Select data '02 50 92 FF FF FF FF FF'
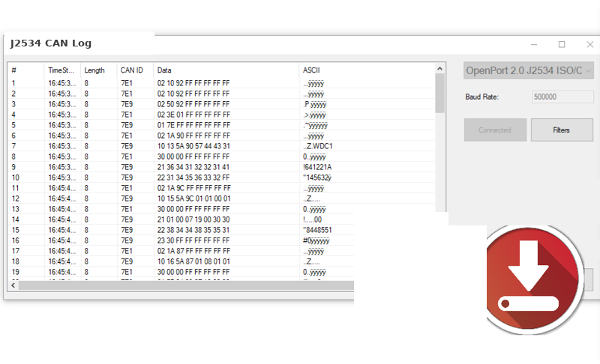The image size is (600, 364). 193,104
